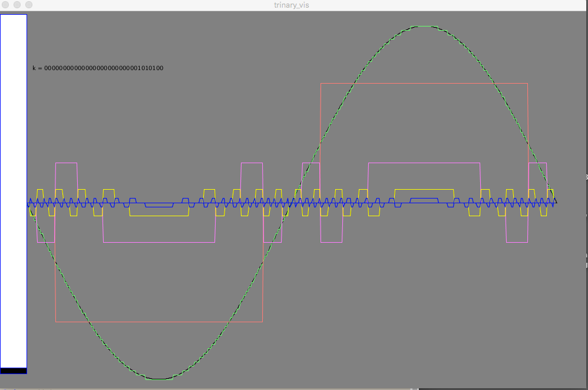Click the bottom edge of the red square wave
This screenshot has width=588, height=390.
click(x=159, y=322)
